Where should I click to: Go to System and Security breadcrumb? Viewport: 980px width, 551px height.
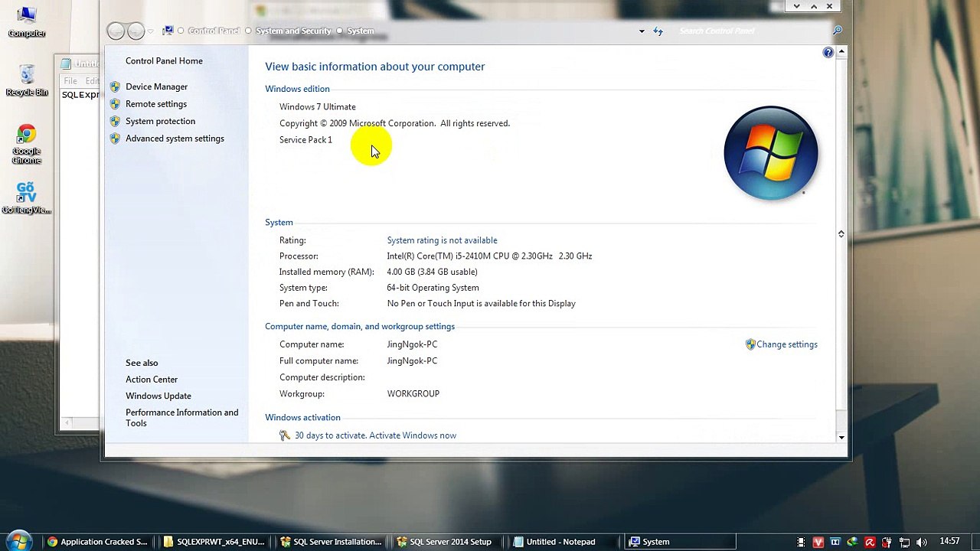(293, 31)
